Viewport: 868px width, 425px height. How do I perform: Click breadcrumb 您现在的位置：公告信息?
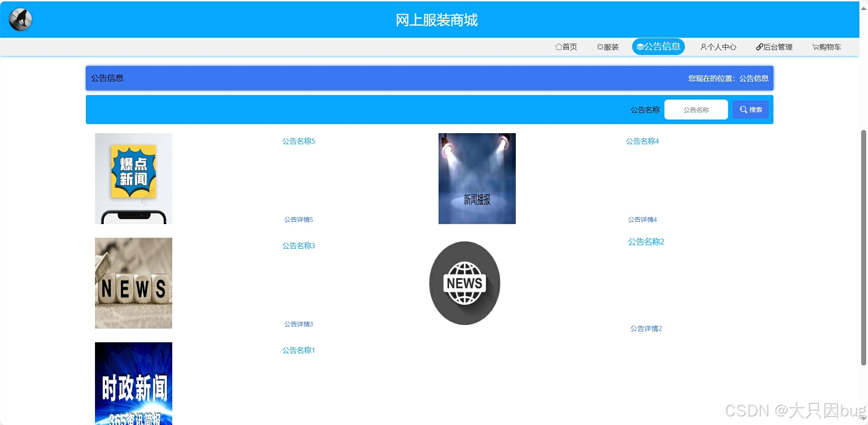pos(728,78)
